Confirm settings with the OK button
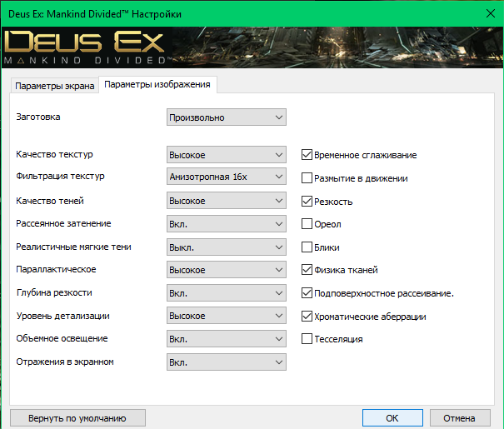 pyautogui.click(x=392, y=418)
